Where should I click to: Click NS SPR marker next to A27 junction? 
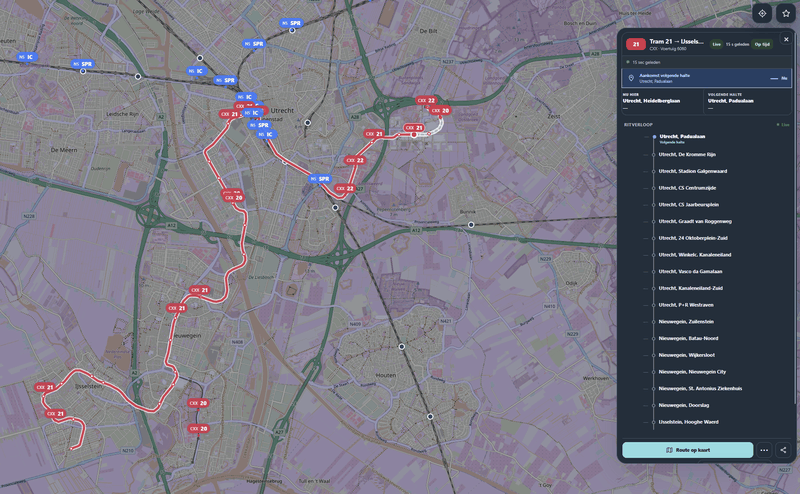coord(320,179)
